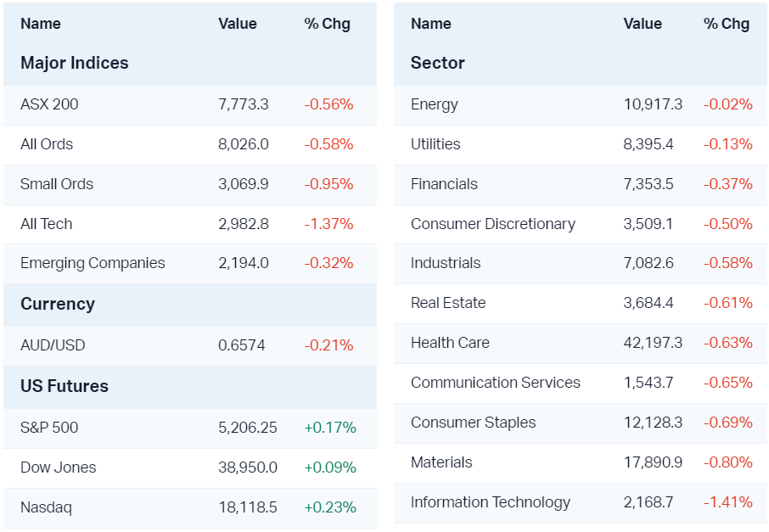Select the Utilities sector
The width and height of the screenshot is (769, 532).
click(435, 144)
